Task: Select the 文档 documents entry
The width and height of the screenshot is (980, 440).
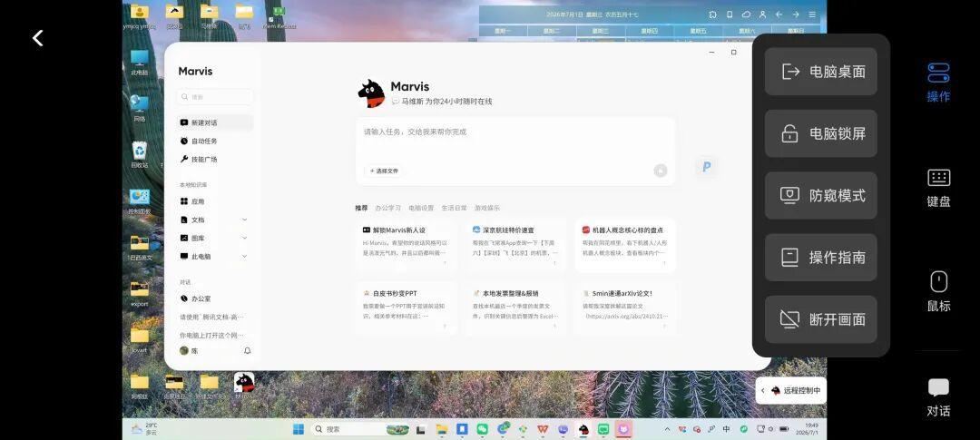Action: click(198, 220)
